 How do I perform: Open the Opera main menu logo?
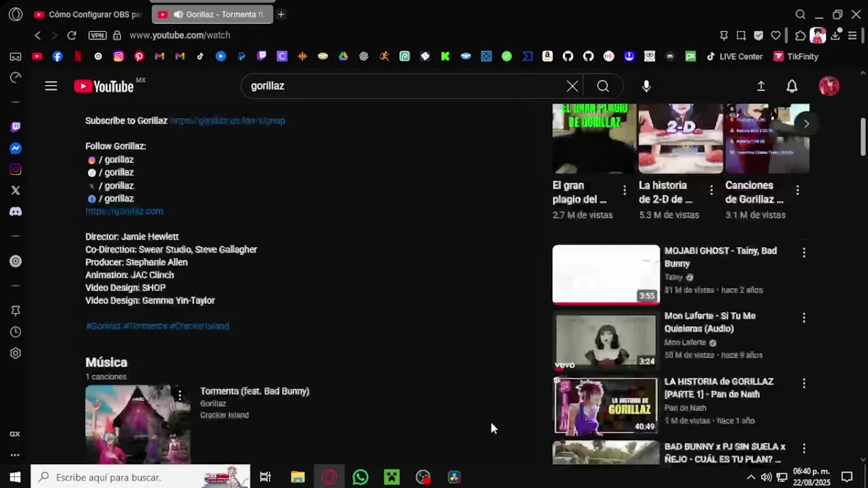[16, 14]
